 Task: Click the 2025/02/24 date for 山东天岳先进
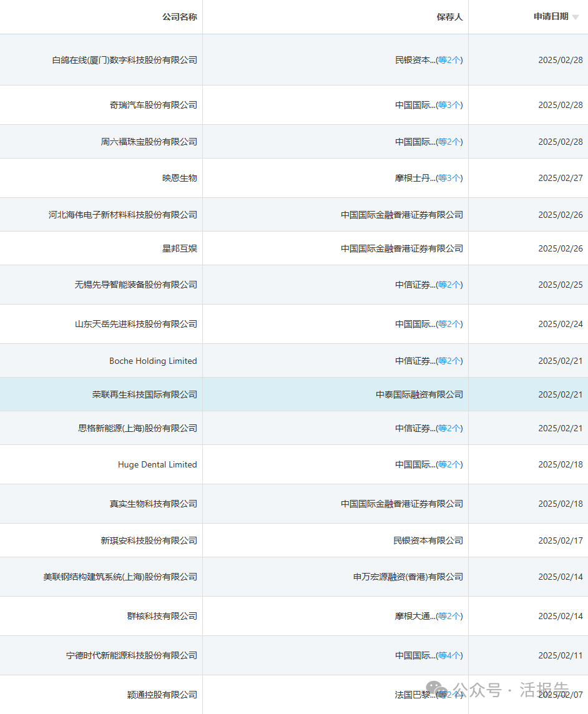coord(561,324)
